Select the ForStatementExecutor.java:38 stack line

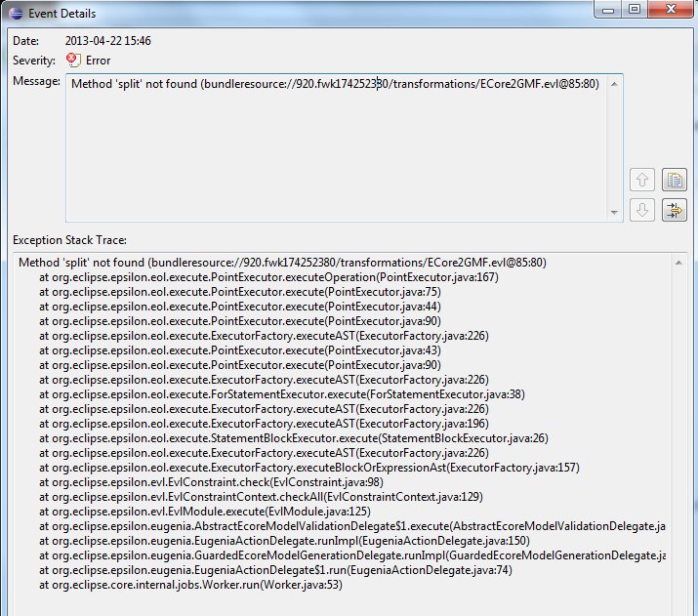click(x=282, y=394)
